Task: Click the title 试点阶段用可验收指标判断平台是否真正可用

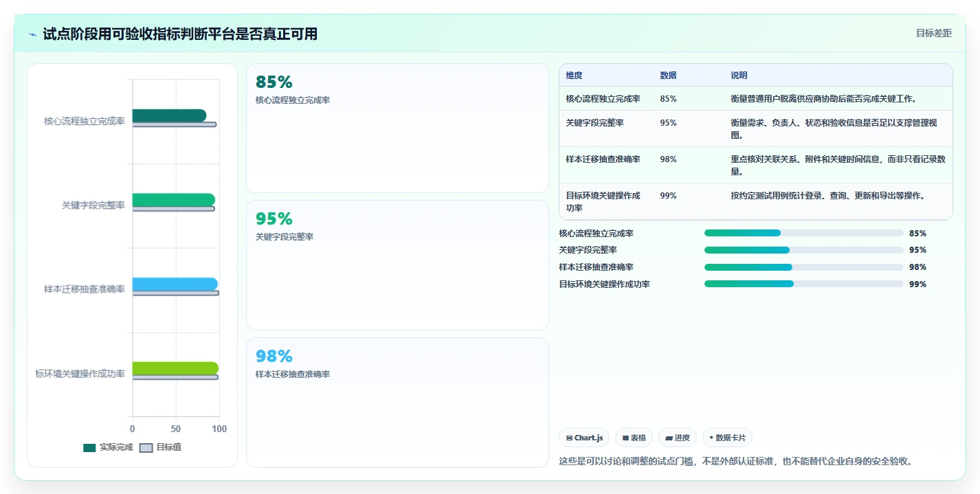Action: tap(180, 34)
